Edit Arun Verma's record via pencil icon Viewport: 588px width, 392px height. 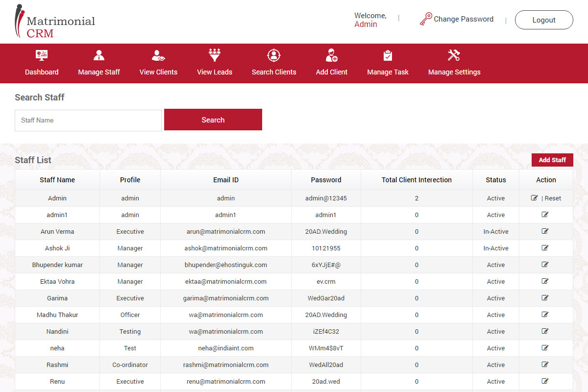coord(545,231)
